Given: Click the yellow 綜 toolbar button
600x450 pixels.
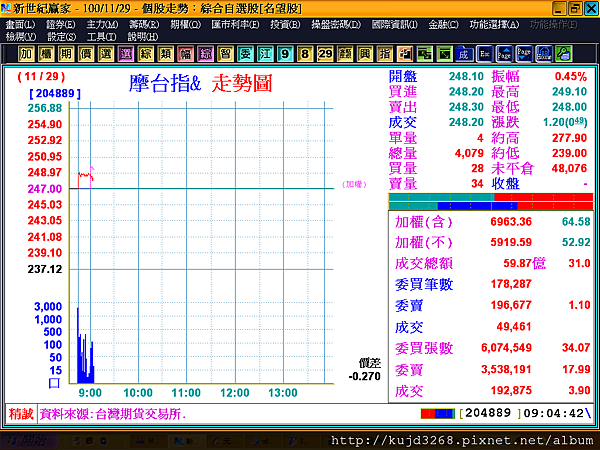Looking at the screenshot, I should click(145, 54).
